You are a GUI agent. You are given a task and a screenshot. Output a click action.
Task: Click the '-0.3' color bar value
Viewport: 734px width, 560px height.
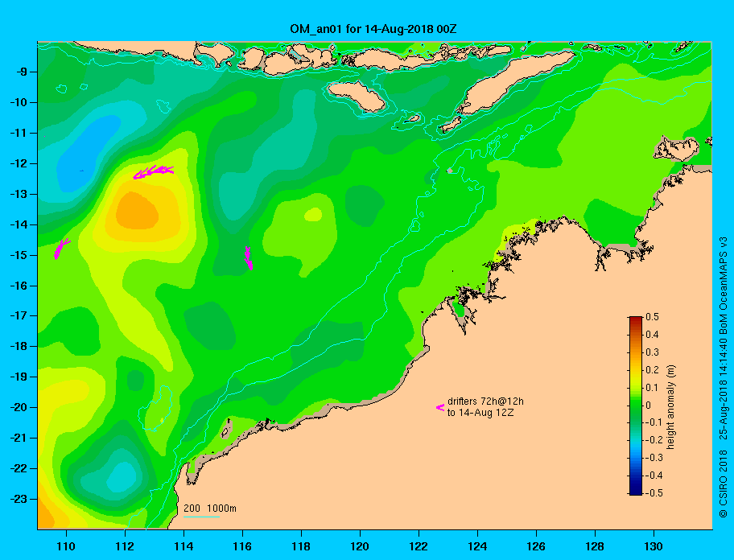click(x=654, y=458)
